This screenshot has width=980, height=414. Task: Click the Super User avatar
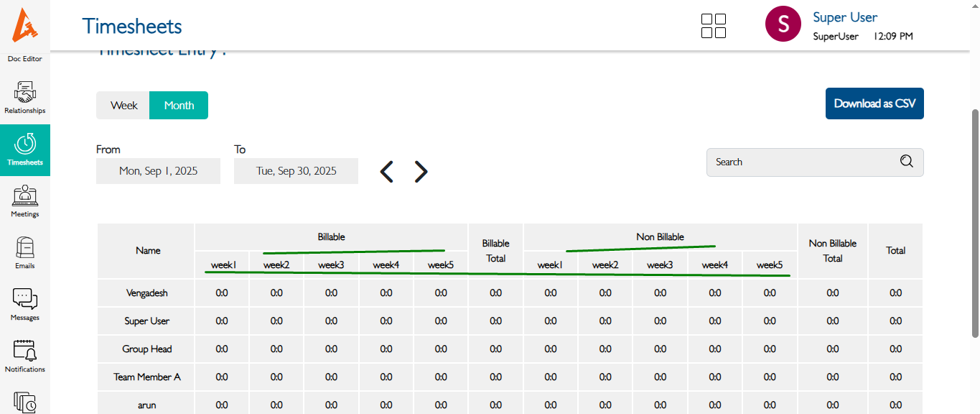[x=783, y=24]
